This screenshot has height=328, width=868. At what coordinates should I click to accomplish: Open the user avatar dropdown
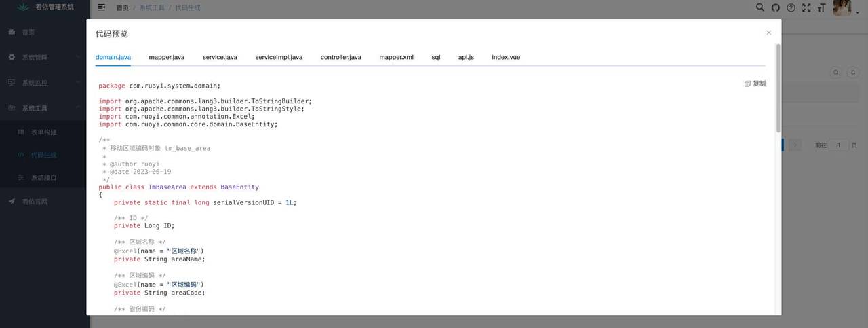[x=844, y=9]
